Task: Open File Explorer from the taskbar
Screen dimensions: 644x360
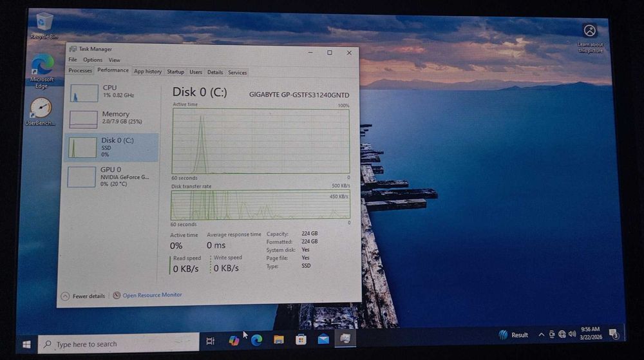Action: coord(279,339)
